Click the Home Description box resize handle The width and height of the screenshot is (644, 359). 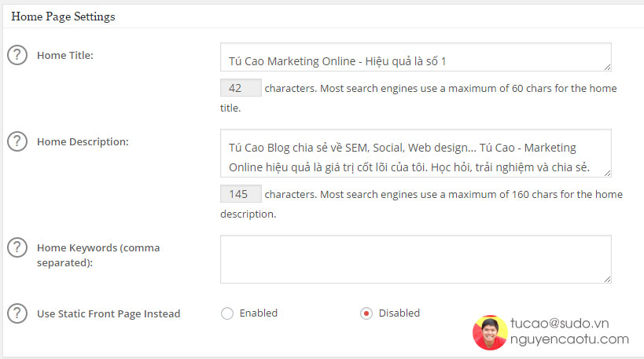[607, 174]
